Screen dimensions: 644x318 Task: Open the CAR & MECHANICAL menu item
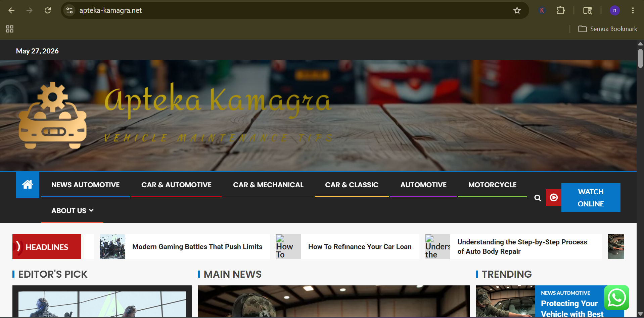tap(268, 185)
